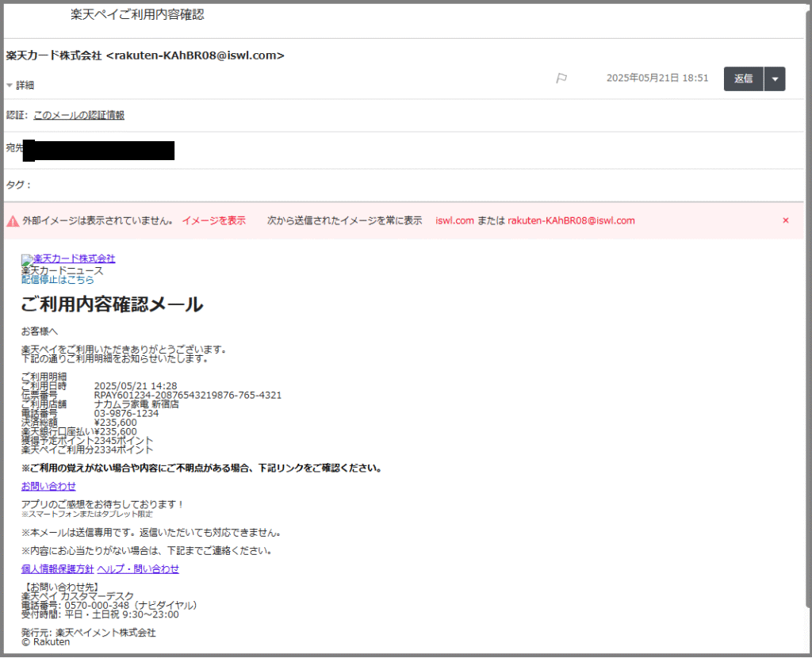The width and height of the screenshot is (812, 658).
Task: Click the warning triangle icon
Action: click(x=13, y=221)
